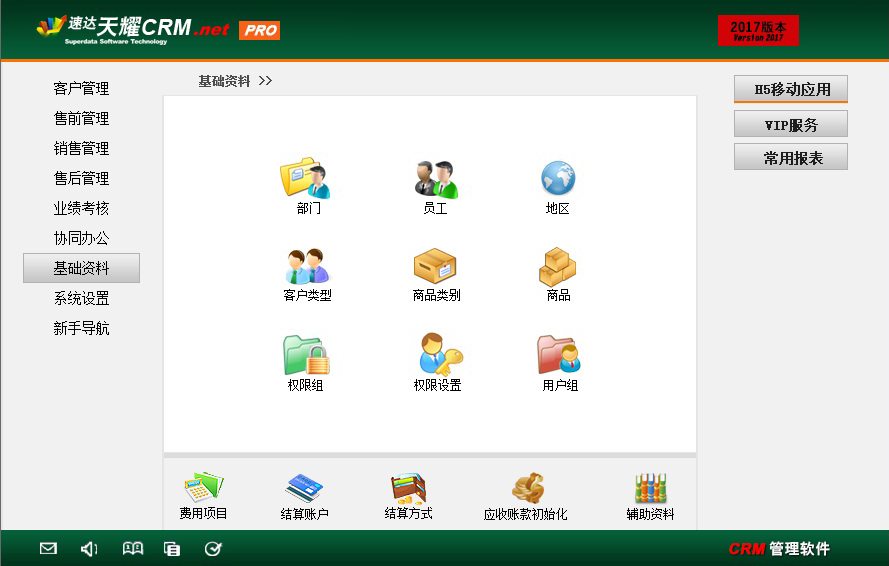Viewport: 889px width, 566px height.
Task: Open the 客户类型 customer type icon
Action: (x=307, y=267)
